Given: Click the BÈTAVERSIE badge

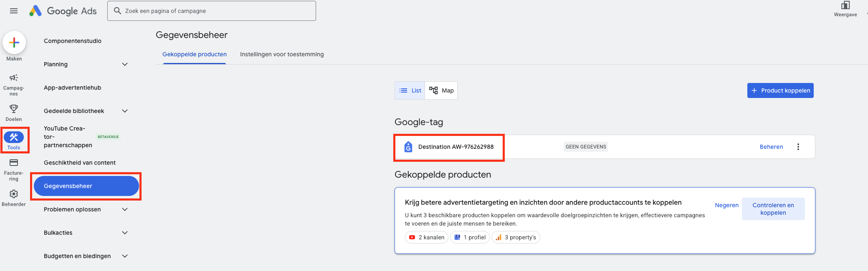Looking at the screenshot, I should click(x=108, y=137).
